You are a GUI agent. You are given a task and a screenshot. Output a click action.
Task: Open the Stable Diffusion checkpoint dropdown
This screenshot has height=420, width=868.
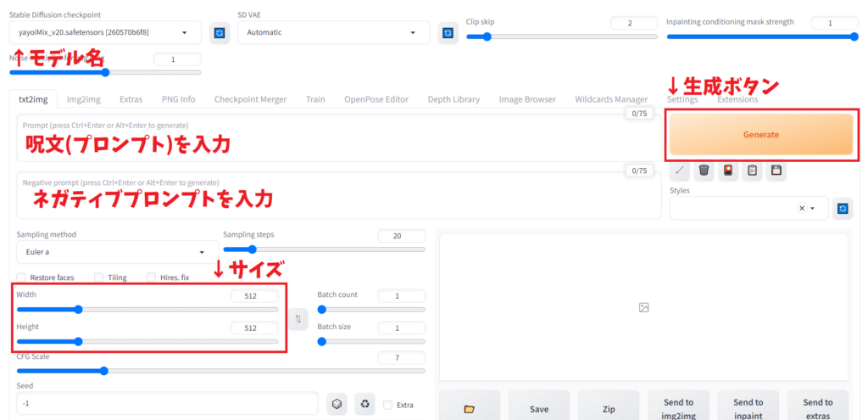click(105, 33)
